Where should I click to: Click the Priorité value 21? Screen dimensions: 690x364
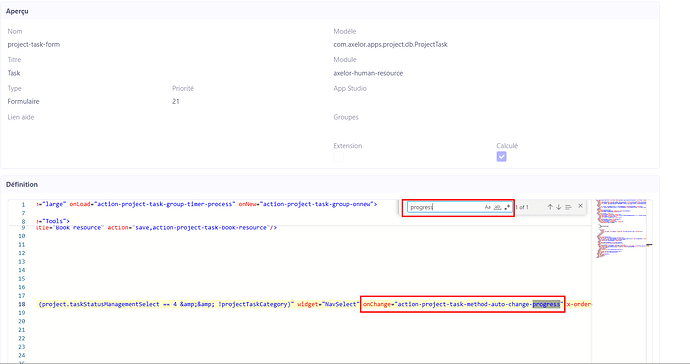176,101
